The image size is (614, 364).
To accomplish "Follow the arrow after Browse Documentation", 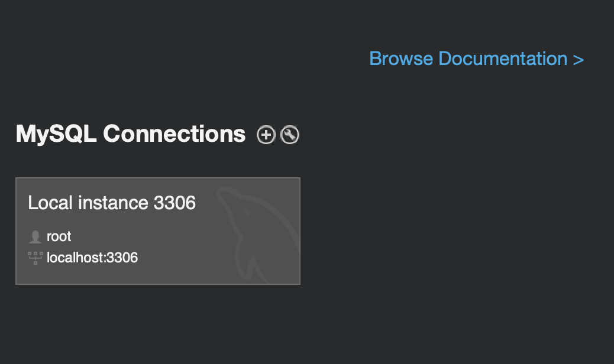I will (x=579, y=58).
